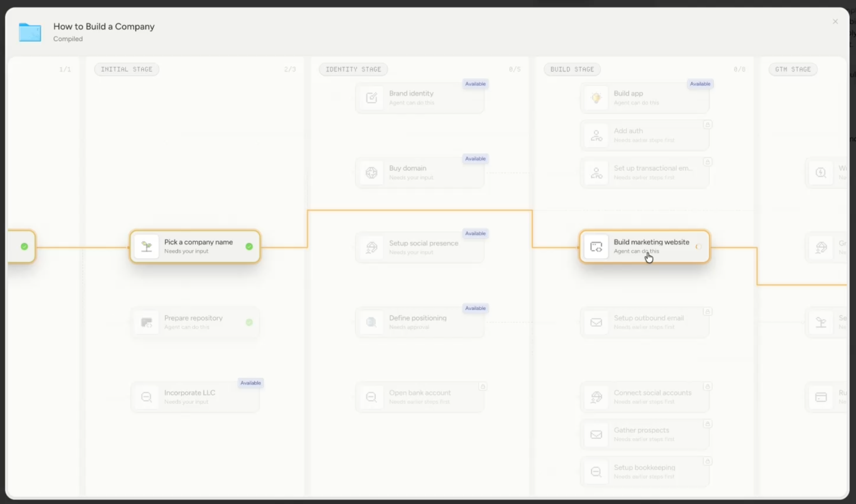The height and width of the screenshot is (504, 856).
Task: Select the Add auth card
Action: coord(645,135)
